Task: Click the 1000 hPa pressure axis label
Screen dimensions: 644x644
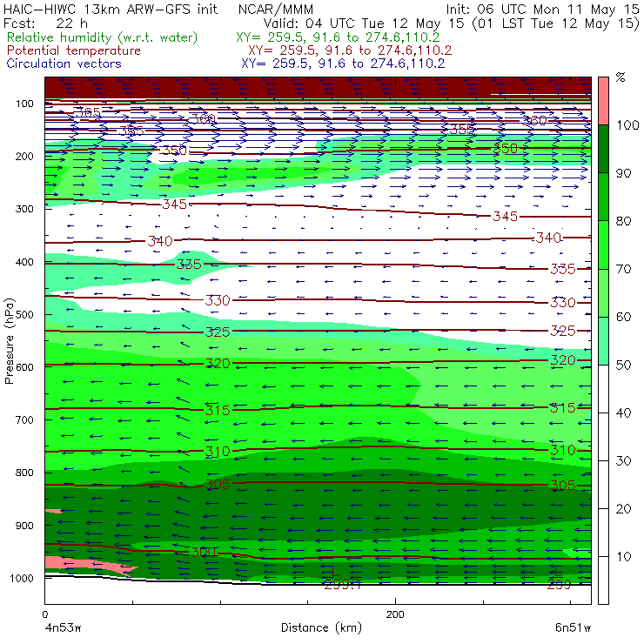Action: pos(22,578)
